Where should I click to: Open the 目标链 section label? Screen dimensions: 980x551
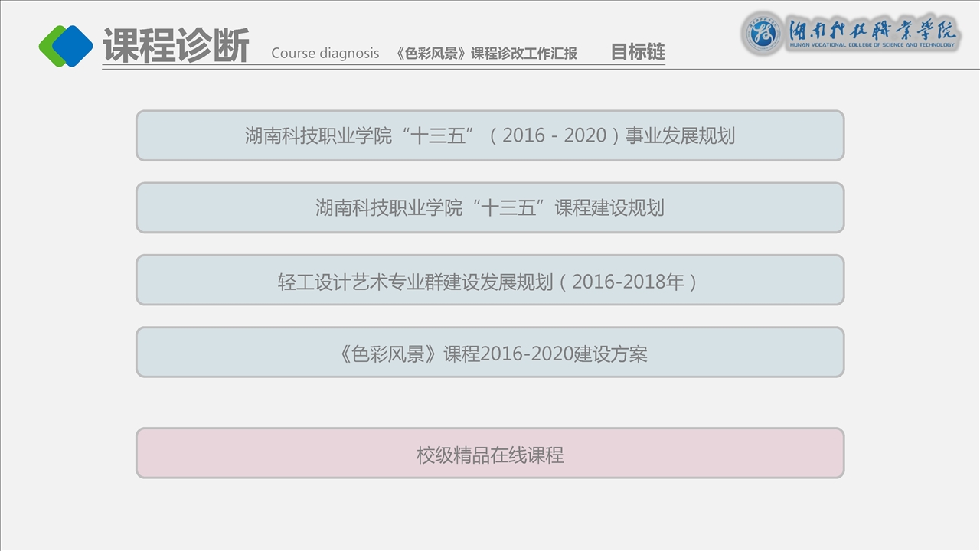tap(637, 52)
